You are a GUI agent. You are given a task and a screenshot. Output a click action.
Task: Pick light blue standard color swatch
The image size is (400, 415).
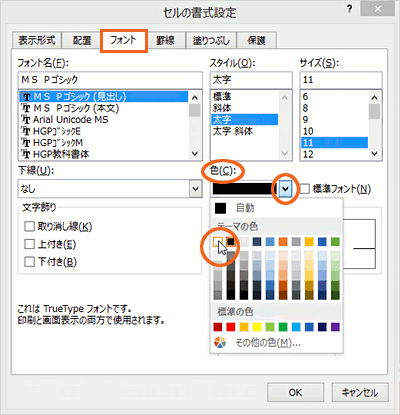(296, 327)
